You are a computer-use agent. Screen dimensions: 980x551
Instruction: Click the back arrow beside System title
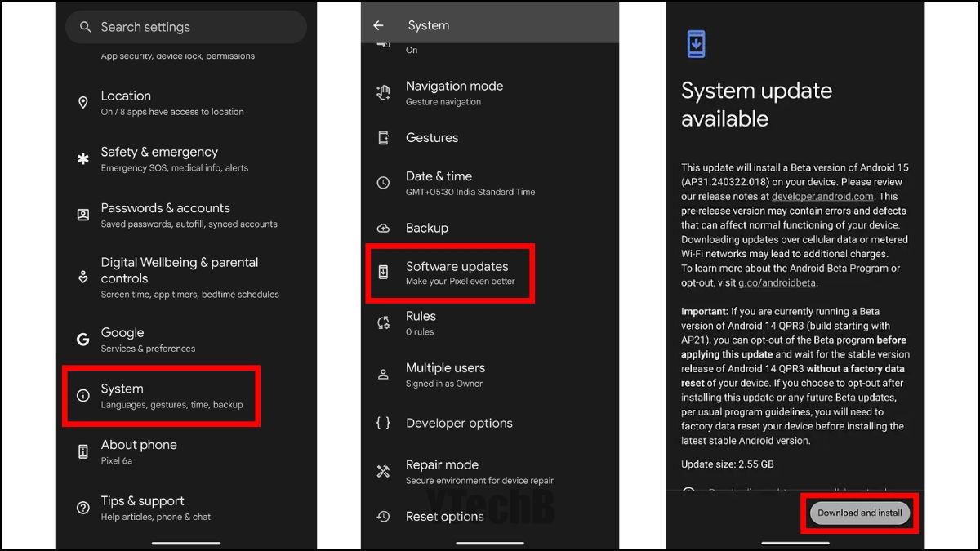click(x=378, y=24)
